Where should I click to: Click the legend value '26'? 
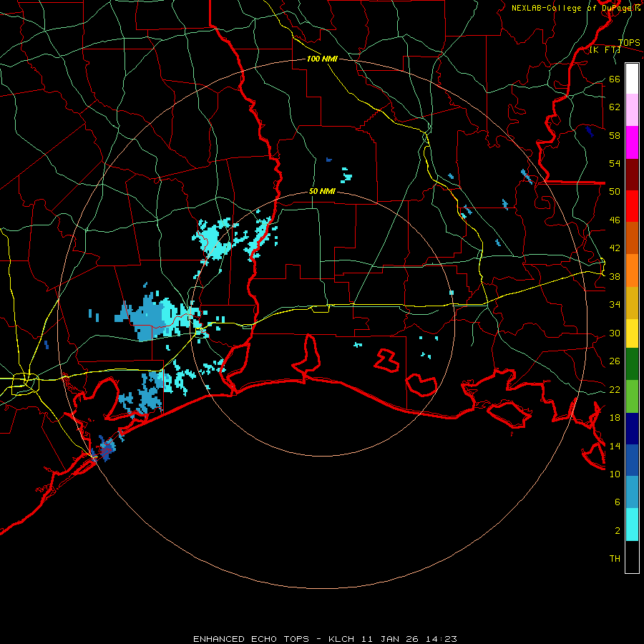(615, 361)
